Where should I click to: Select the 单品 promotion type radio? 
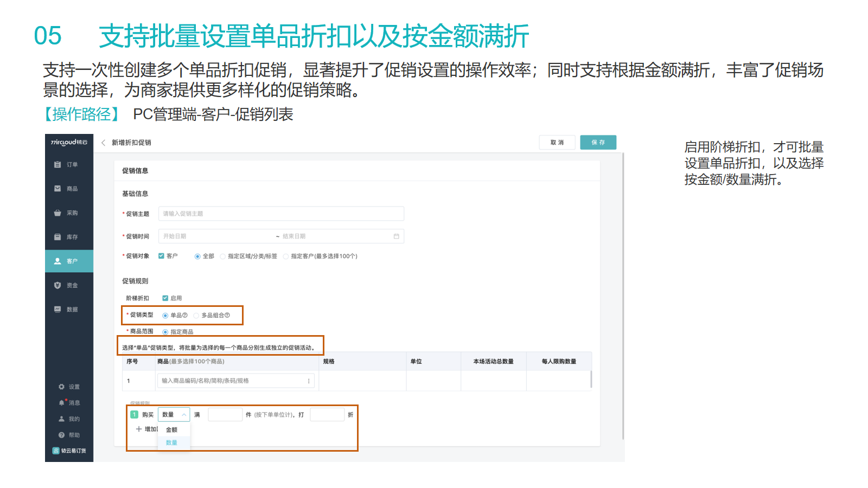click(x=165, y=316)
